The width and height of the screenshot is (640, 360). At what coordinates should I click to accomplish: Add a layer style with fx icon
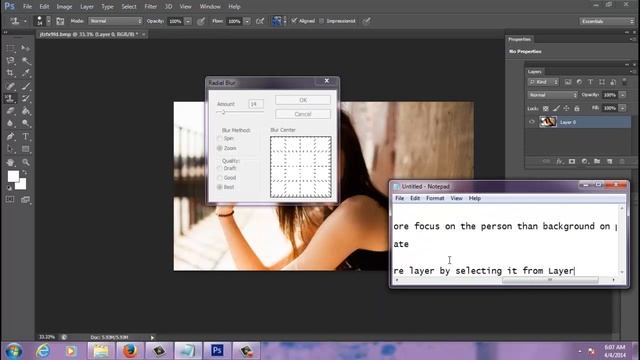click(559, 162)
